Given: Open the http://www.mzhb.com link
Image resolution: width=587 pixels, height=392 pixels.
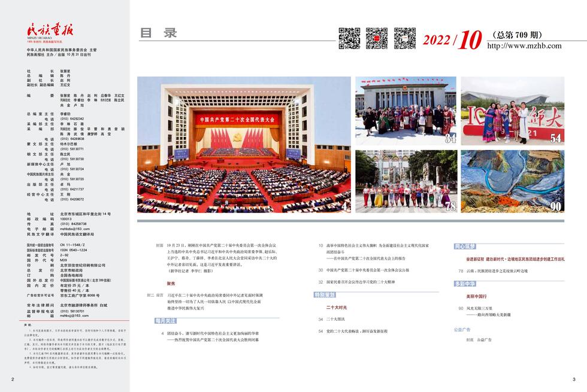Looking at the screenshot, I should [x=524, y=46].
